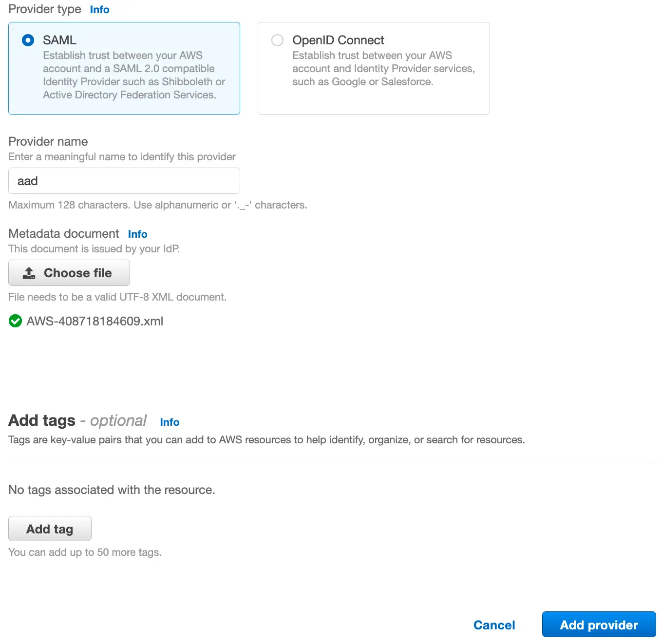
Task: Select the SAML radio button
Action: tap(28, 40)
